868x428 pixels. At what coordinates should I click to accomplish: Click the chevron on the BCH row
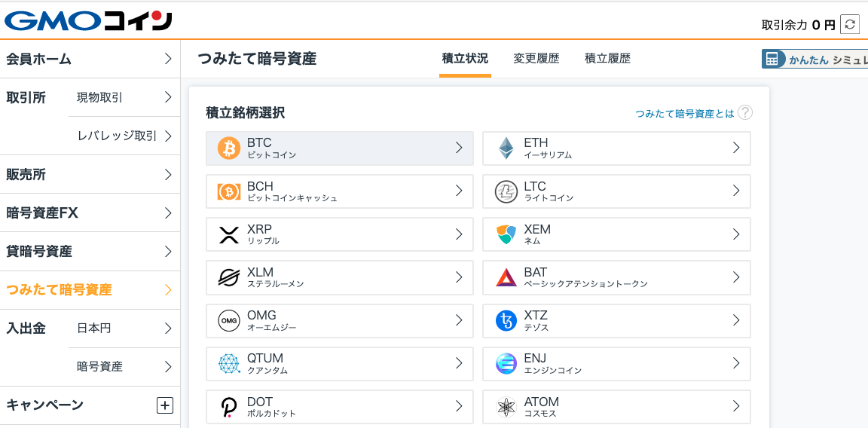pos(458,191)
